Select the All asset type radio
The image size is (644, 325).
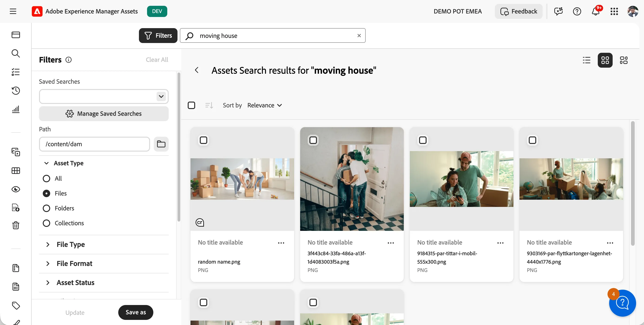[46, 178]
